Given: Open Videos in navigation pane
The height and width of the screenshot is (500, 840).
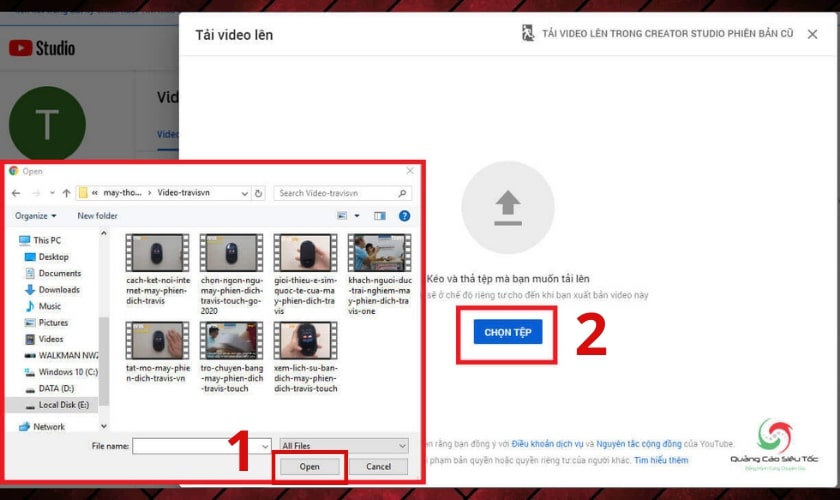Looking at the screenshot, I should 44,339.
